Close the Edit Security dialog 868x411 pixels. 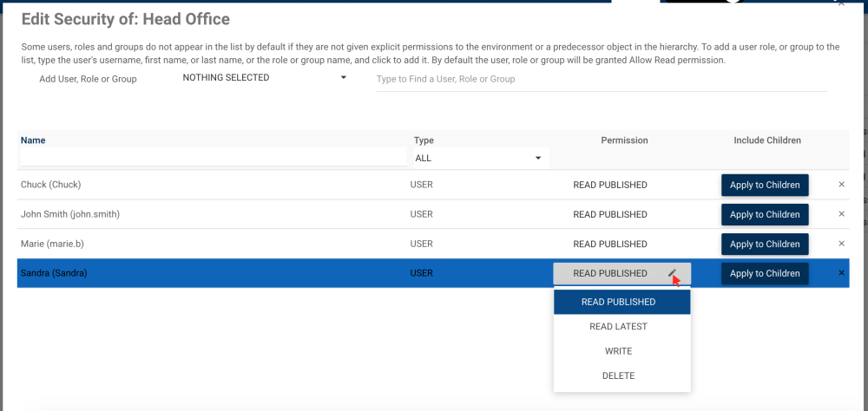840,4
